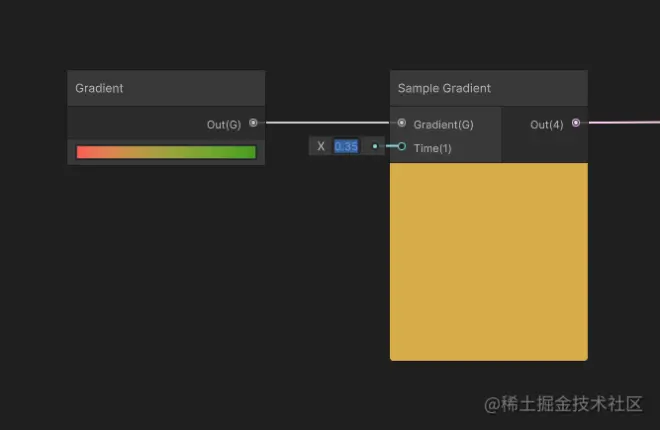The image size is (660, 430).
Task: Click the Gradient node title header
Action: click(x=166, y=88)
